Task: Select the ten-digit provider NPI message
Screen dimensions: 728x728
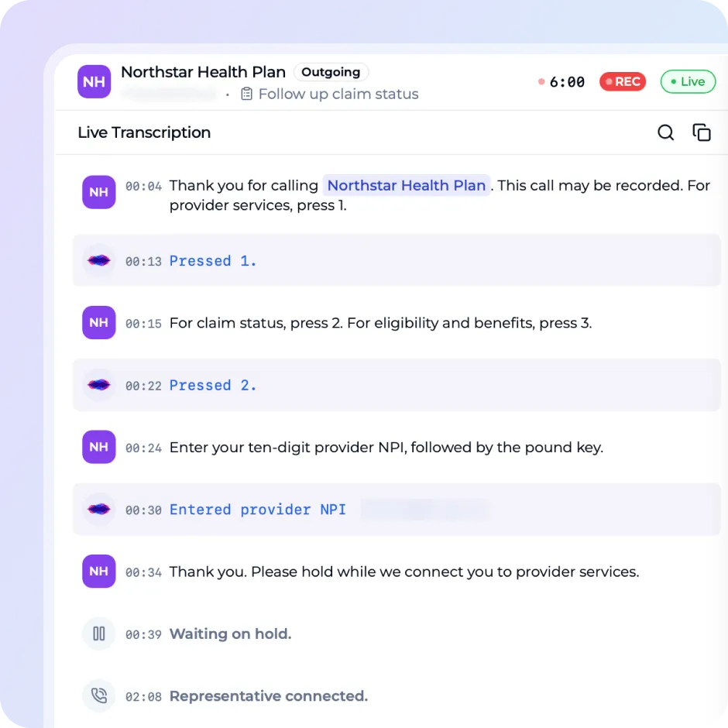Action: point(386,448)
